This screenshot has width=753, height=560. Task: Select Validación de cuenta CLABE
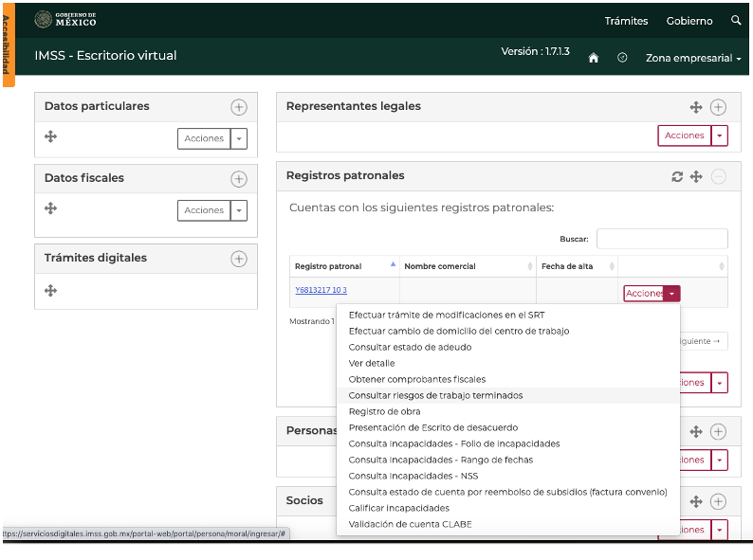pos(410,524)
